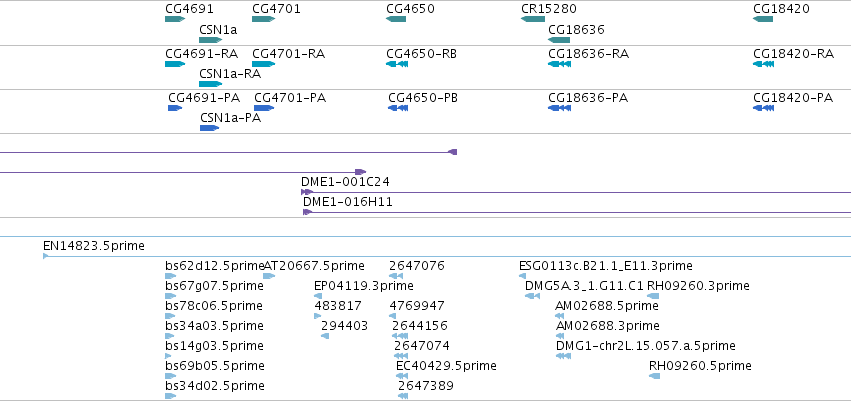Select the bs67g07.5prime EST label

[x=214, y=286]
